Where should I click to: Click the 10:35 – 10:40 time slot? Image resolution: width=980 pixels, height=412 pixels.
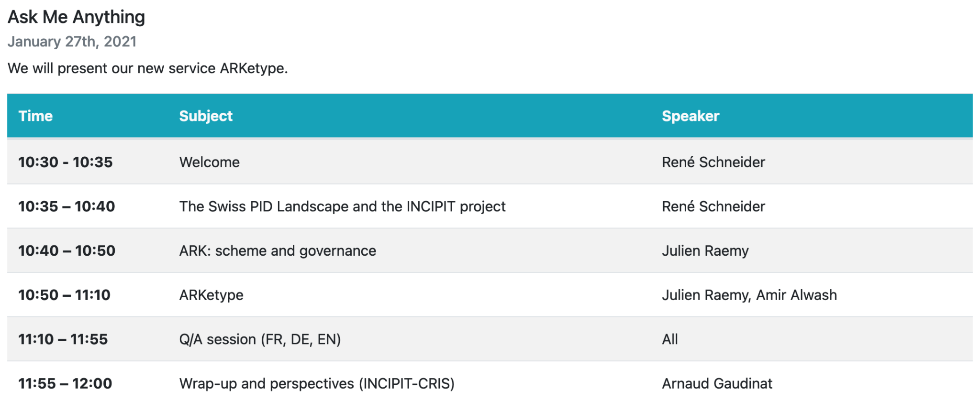(67, 206)
